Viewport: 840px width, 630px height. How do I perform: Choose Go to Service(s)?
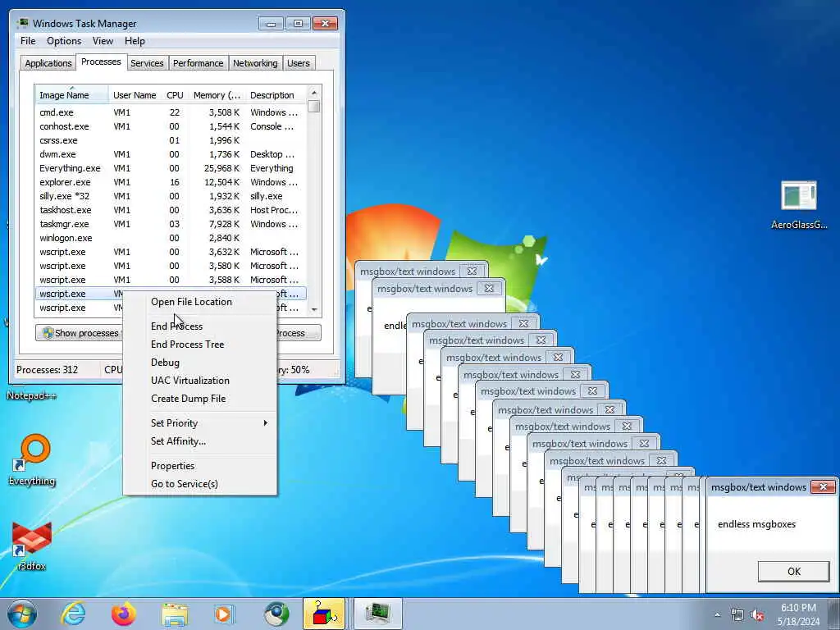pyautogui.click(x=200, y=484)
